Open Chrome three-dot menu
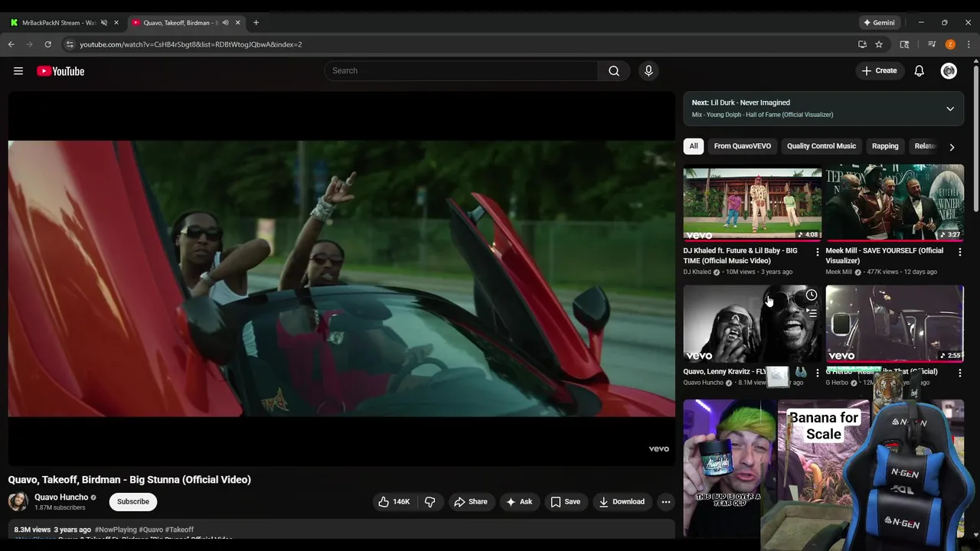The width and height of the screenshot is (980, 551). pos(969,44)
